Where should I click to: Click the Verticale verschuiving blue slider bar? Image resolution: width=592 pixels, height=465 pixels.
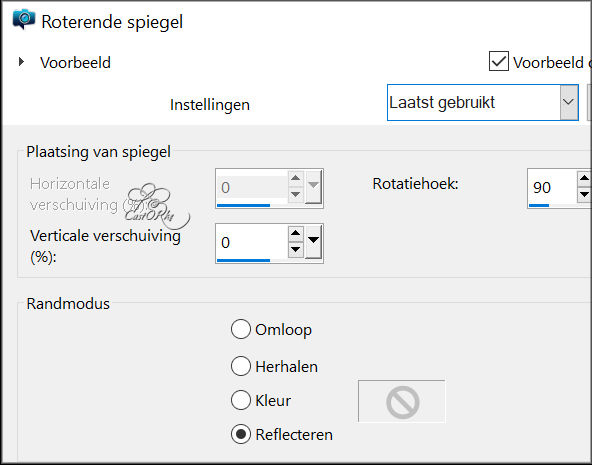[244, 260]
